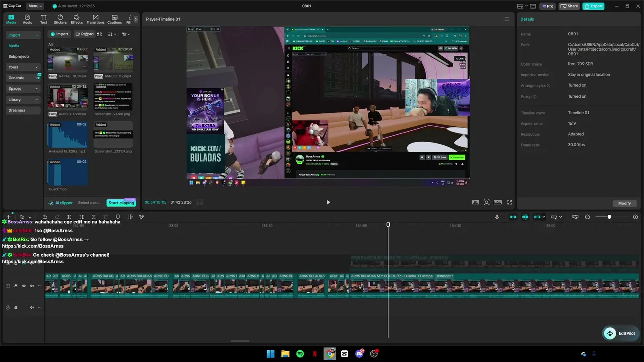Open the player panel menu
Image resolution: width=644 pixels, height=362 pixels.
[x=507, y=19]
